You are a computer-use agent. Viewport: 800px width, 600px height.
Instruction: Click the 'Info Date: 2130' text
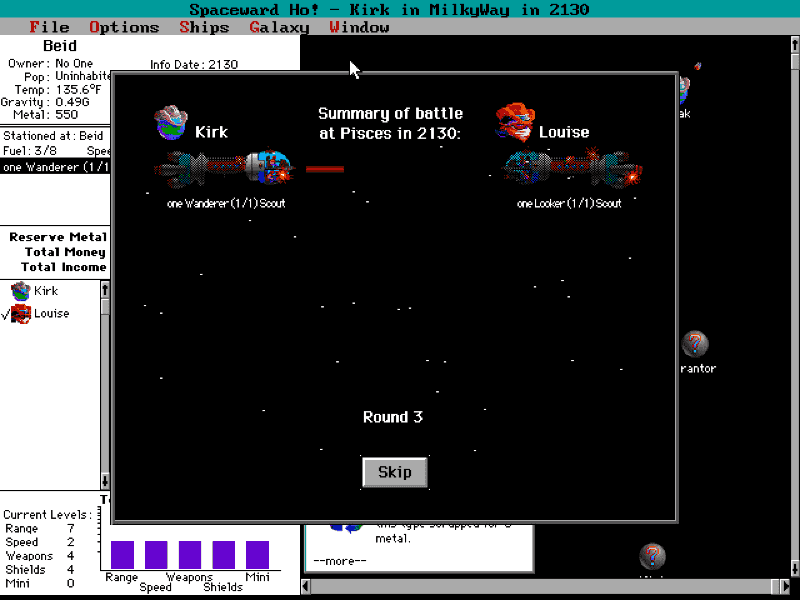click(194, 64)
